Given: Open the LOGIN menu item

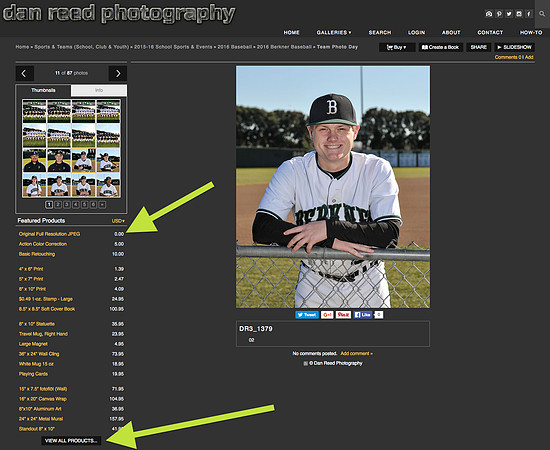Looking at the screenshot, I should (x=416, y=32).
